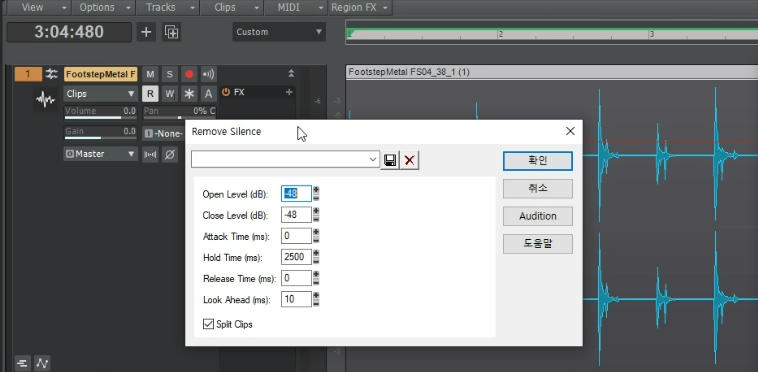This screenshot has height=372, width=758.
Task: Click the audio waveform track icon
Action: coord(45,100)
